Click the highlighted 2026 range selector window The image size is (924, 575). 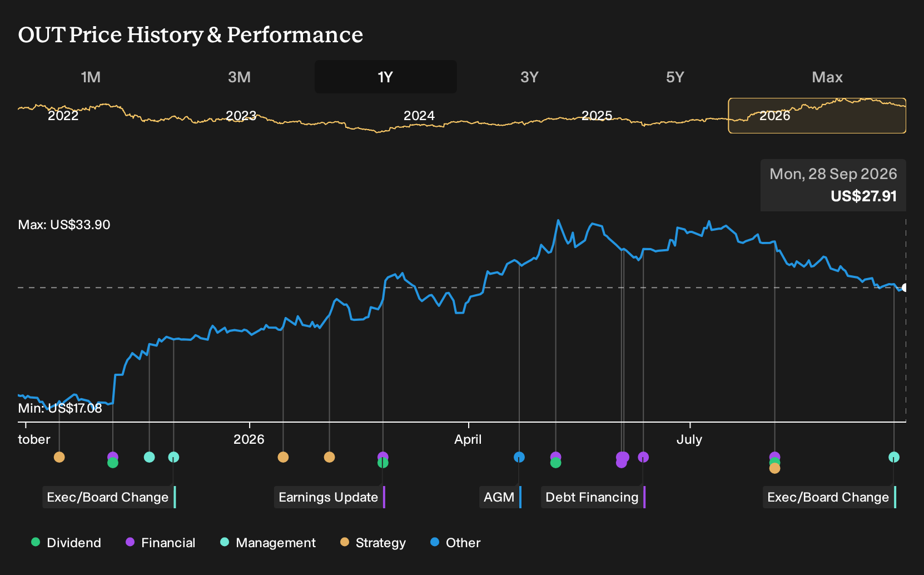(x=817, y=116)
